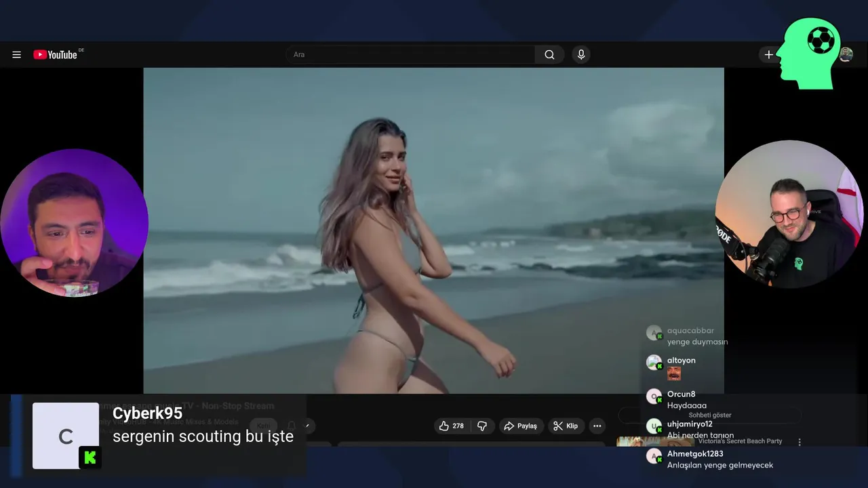Open options for Victoria's Secret Beach Party
This screenshot has height=488, width=868.
point(799,442)
